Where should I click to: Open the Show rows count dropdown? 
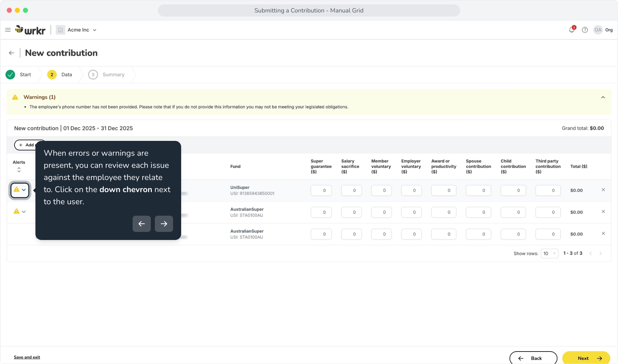click(x=550, y=253)
